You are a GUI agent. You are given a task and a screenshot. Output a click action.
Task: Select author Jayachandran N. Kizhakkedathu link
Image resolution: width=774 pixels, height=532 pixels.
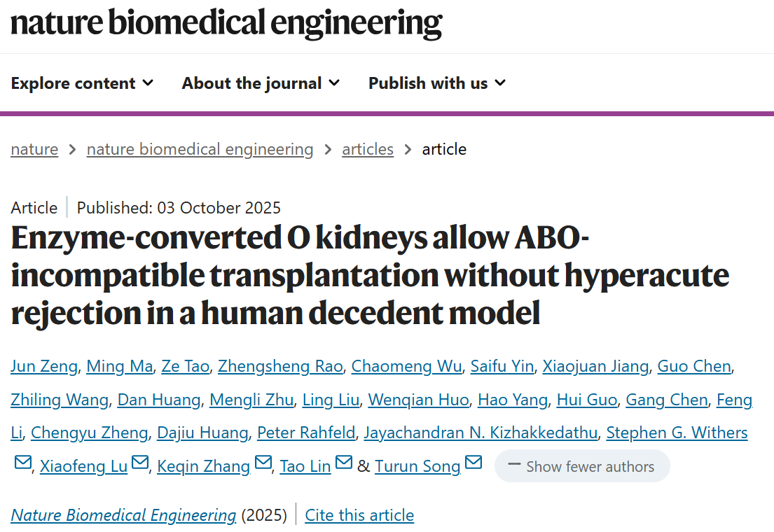click(481, 433)
